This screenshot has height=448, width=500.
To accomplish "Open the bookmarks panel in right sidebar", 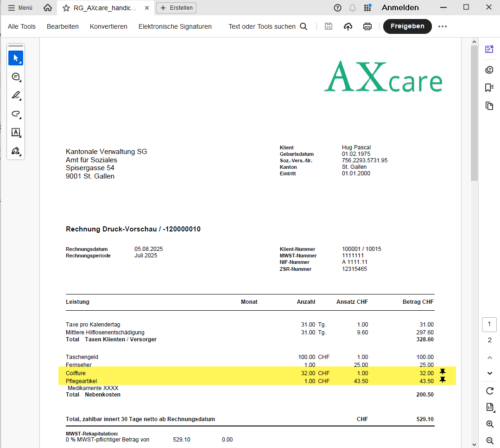I will click(489, 88).
